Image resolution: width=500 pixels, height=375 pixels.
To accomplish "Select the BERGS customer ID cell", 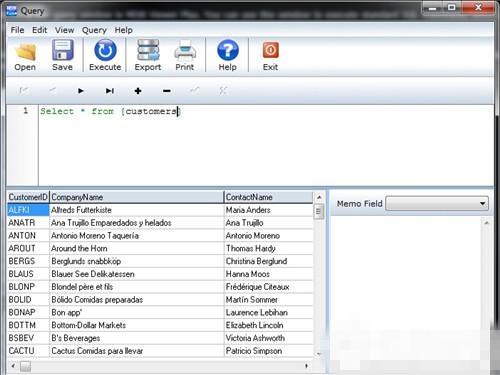I will [x=28, y=261].
